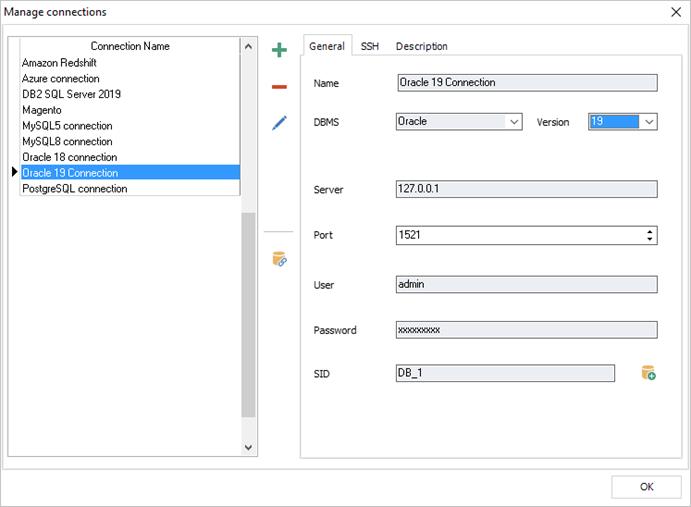Screen dimensions: 691x507
Task: Select Azure connection in the list
Action: 130,78
